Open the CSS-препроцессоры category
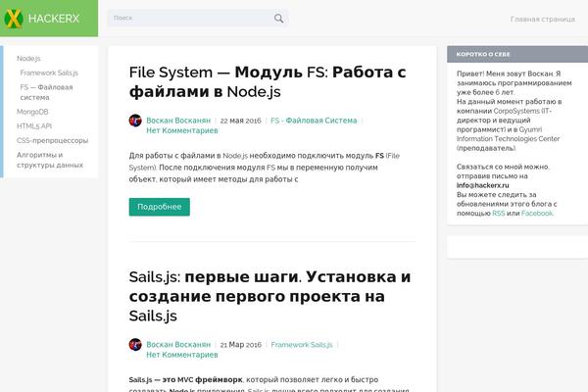588x392 pixels. [53, 140]
